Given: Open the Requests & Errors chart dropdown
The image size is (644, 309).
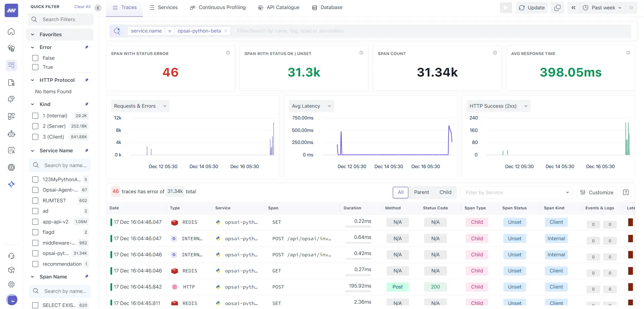Looking at the screenshot, I should coord(140,106).
